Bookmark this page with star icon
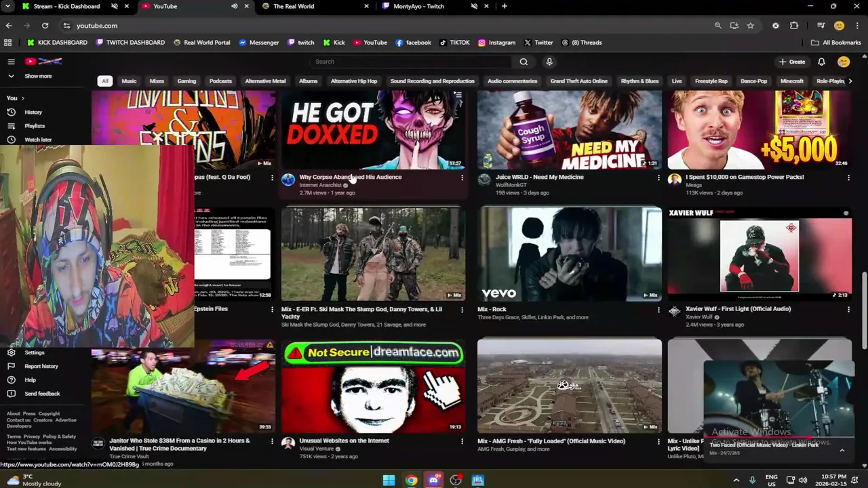 pos(750,26)
